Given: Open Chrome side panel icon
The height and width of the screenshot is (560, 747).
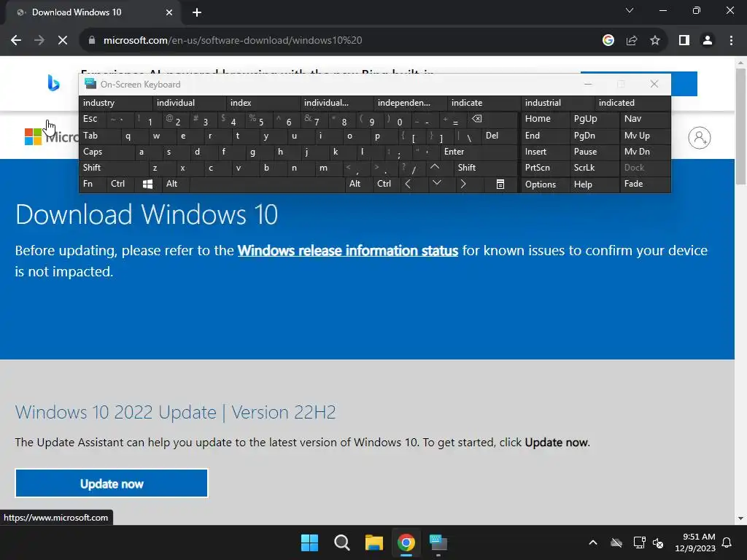Looking at the screenshot, I should tap(684, 41).
